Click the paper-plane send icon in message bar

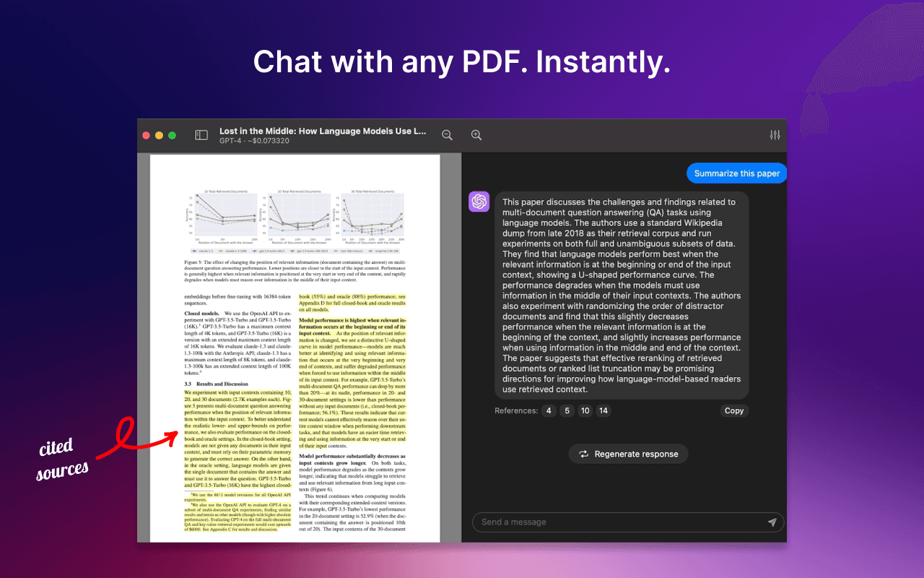[x=772, y=522]
